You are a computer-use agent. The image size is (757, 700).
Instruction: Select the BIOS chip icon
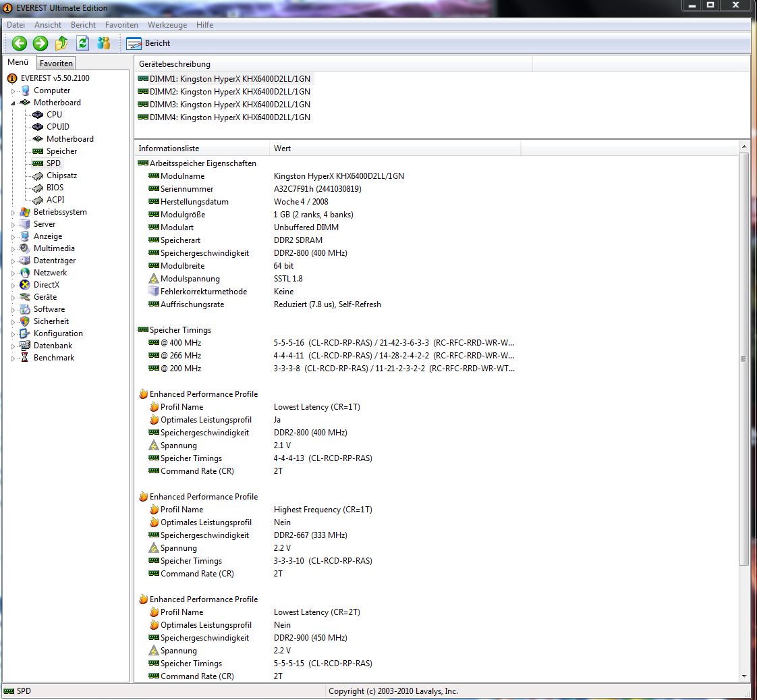click(38, 188)
